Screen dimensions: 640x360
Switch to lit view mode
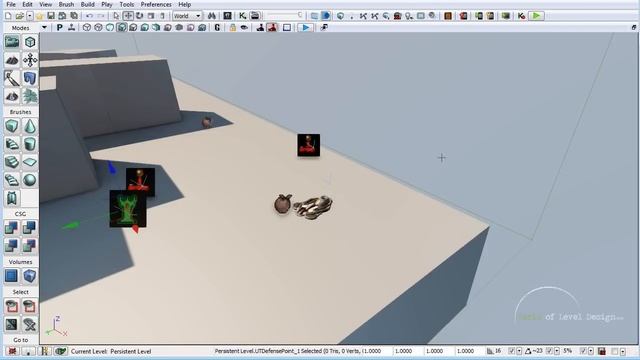[122, 28]
